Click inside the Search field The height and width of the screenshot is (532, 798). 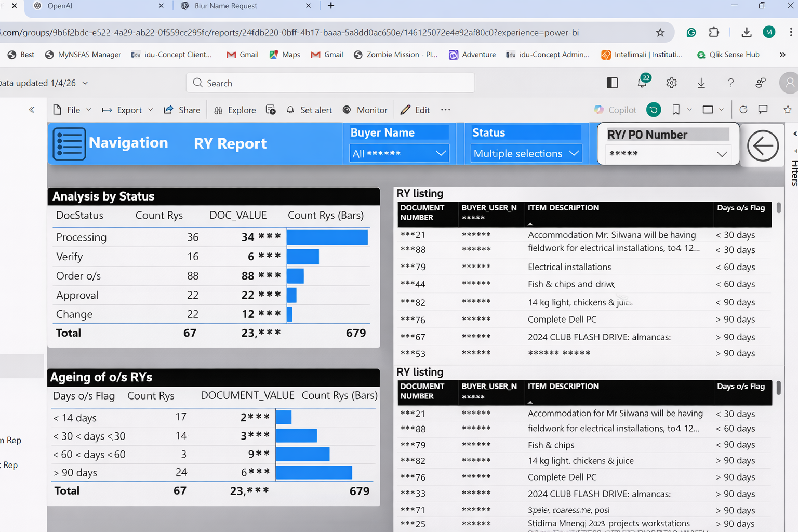330,83
